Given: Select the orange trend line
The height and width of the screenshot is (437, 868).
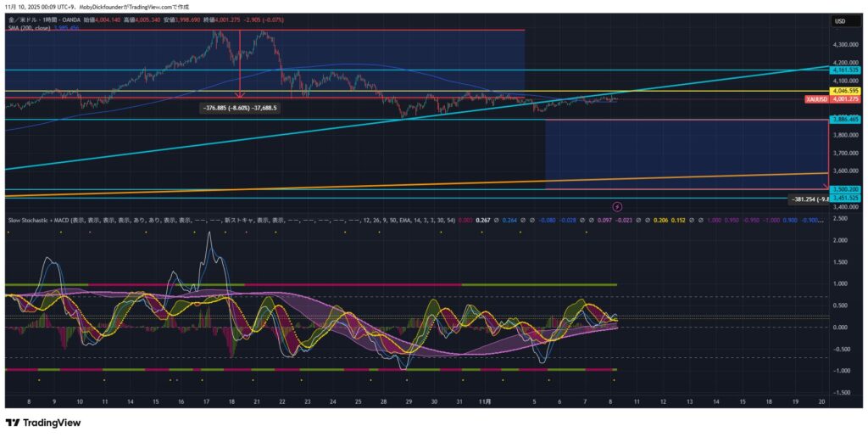Looking at the screenshot, I should point(424,184).
